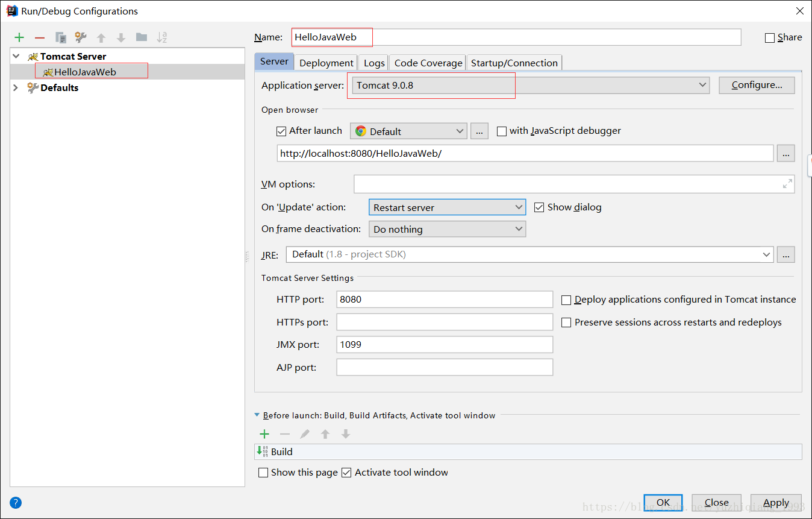The image size is (812, 519).
Task: Click the AJP port field
Action: [x=445, y=367]
